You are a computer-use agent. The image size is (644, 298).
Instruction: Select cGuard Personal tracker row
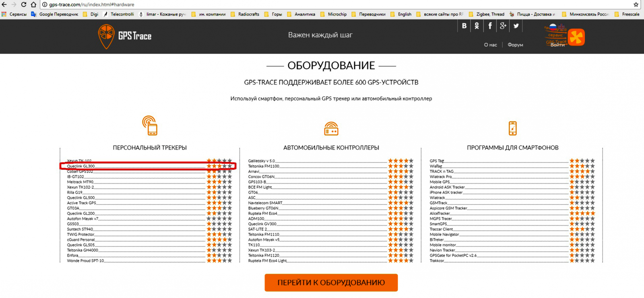point(149,240)
